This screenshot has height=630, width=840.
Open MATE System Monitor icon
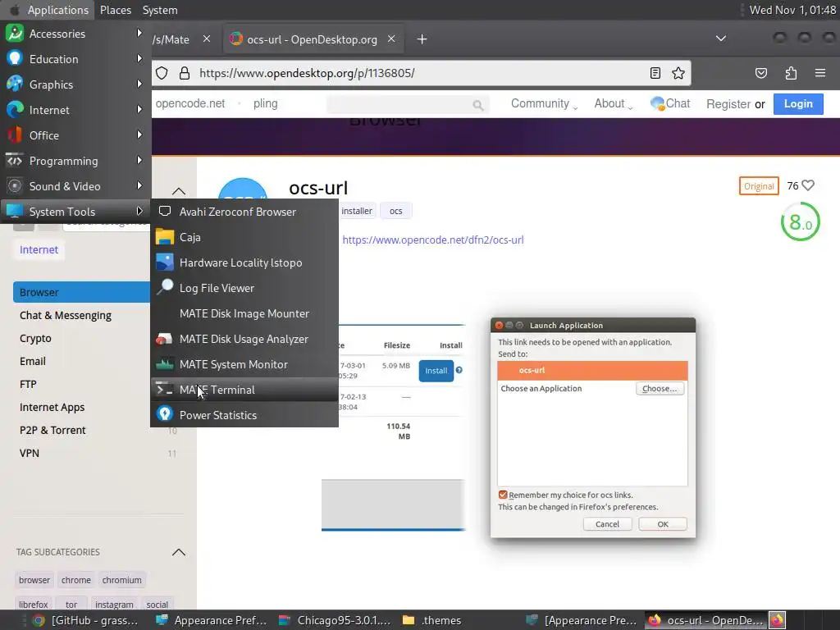click(164, 364)
